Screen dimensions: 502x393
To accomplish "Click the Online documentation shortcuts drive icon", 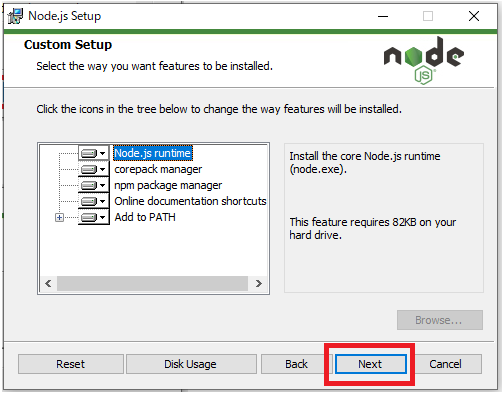I will click(89, 201).
